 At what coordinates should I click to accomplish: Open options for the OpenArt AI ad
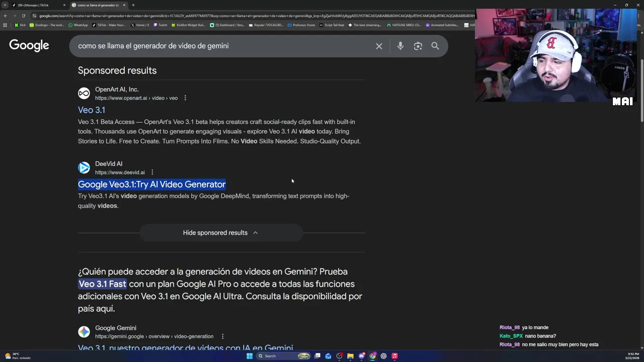(x=185, y=98)
